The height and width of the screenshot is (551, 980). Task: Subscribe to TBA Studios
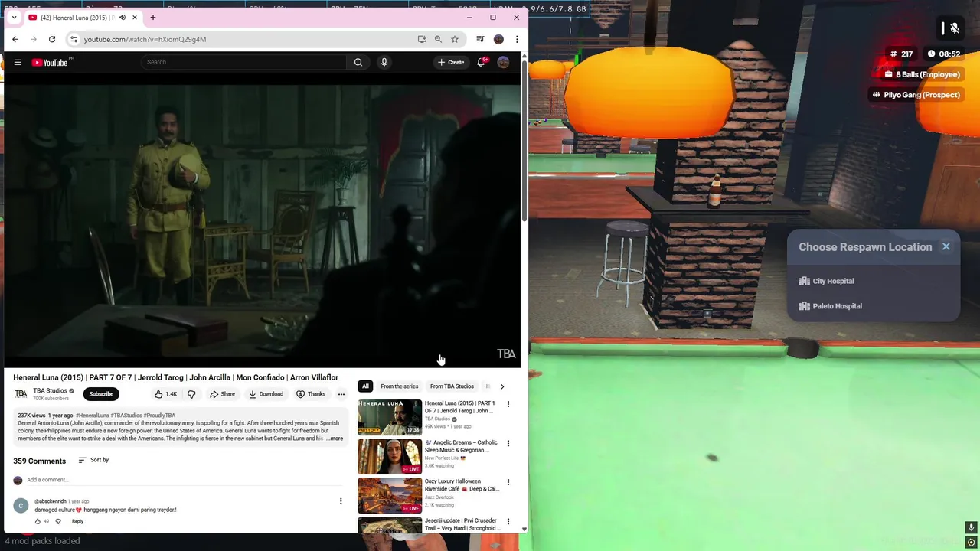101,394
